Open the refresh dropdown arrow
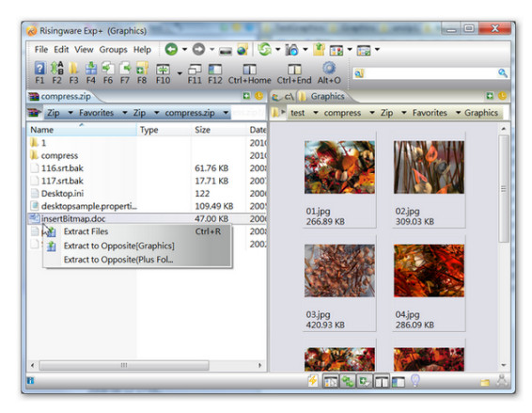Viewport: 532px width, 413px height. click(x=278, y=50)
